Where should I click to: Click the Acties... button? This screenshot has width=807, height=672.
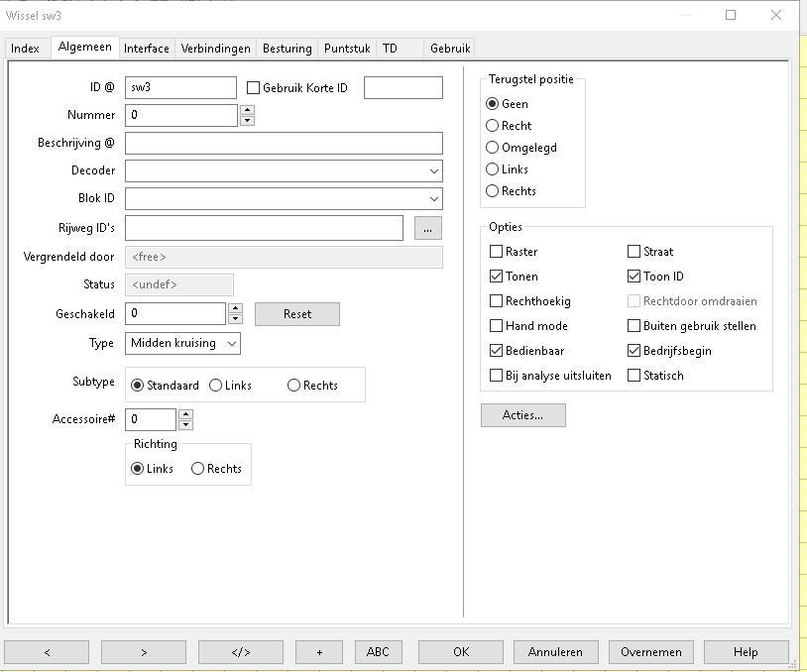522,415
